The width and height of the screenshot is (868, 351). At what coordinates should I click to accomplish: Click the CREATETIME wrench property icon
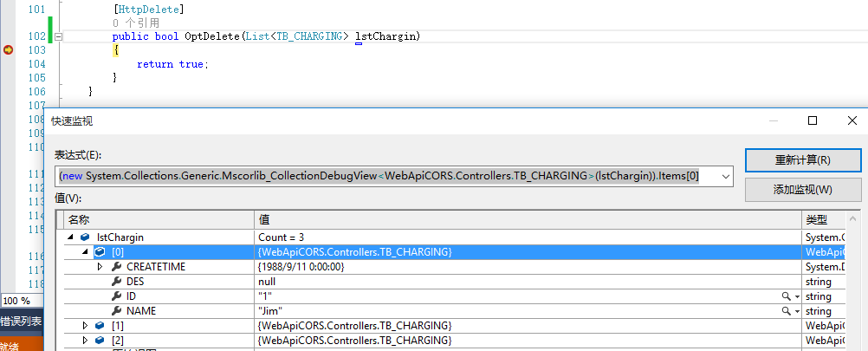[116, 267]
